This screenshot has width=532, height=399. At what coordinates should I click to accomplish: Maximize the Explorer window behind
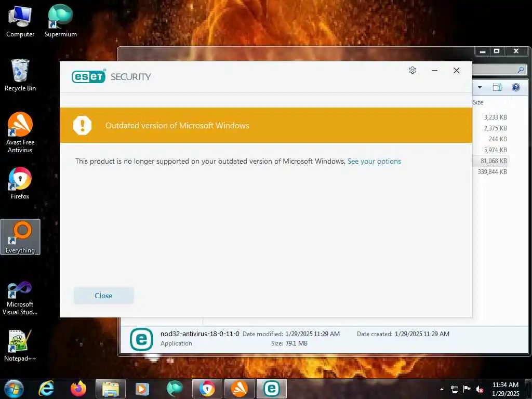tap(497, 51)
